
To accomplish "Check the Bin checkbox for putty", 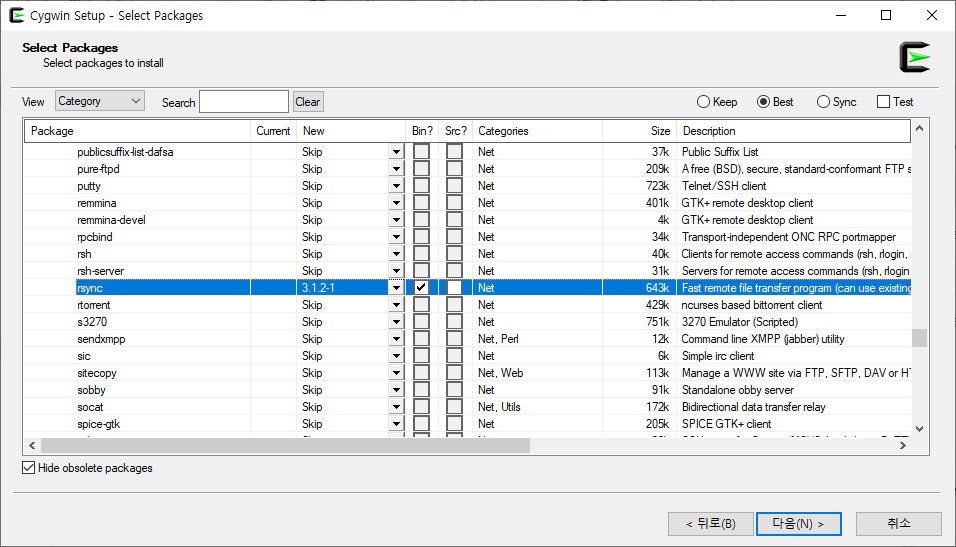I will (x=421, y=185).
